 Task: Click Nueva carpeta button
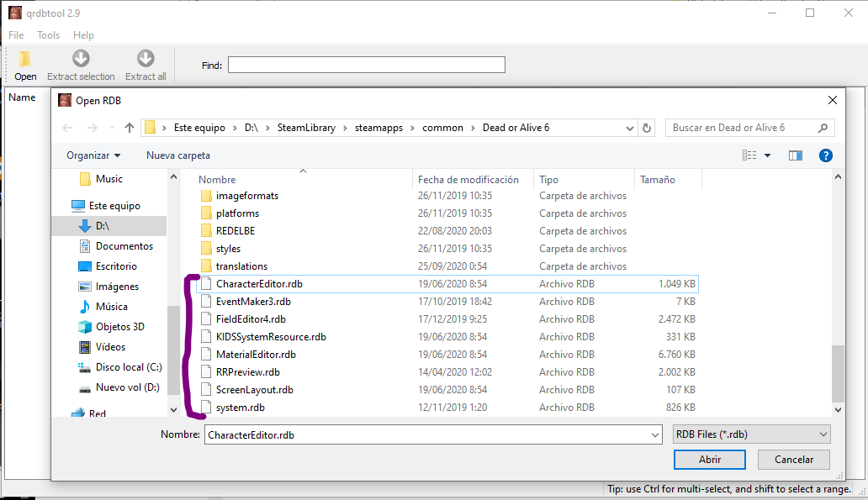coord(178,155)
